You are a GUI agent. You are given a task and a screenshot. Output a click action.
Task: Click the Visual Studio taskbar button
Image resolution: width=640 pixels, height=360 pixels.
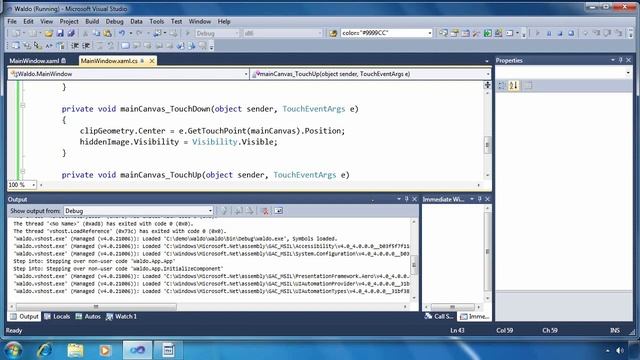tap(137, 350)
